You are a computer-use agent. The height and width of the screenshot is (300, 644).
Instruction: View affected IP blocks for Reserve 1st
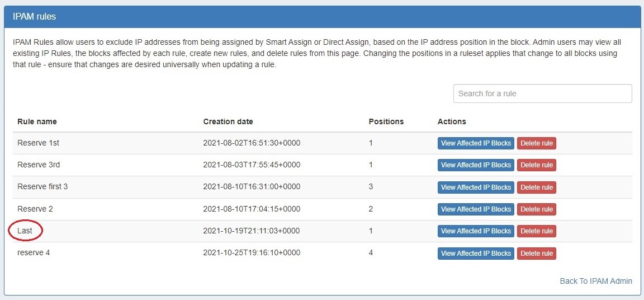(x=476, y=143)
